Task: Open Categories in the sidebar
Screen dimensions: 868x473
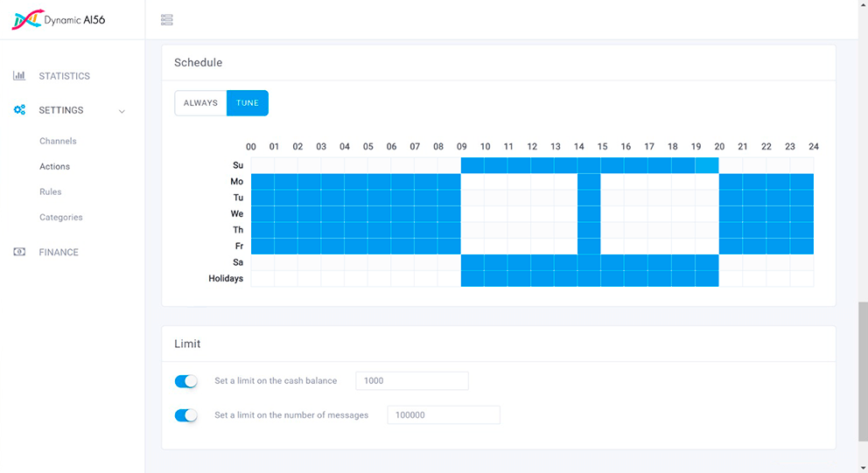Action: pos(61,217)
